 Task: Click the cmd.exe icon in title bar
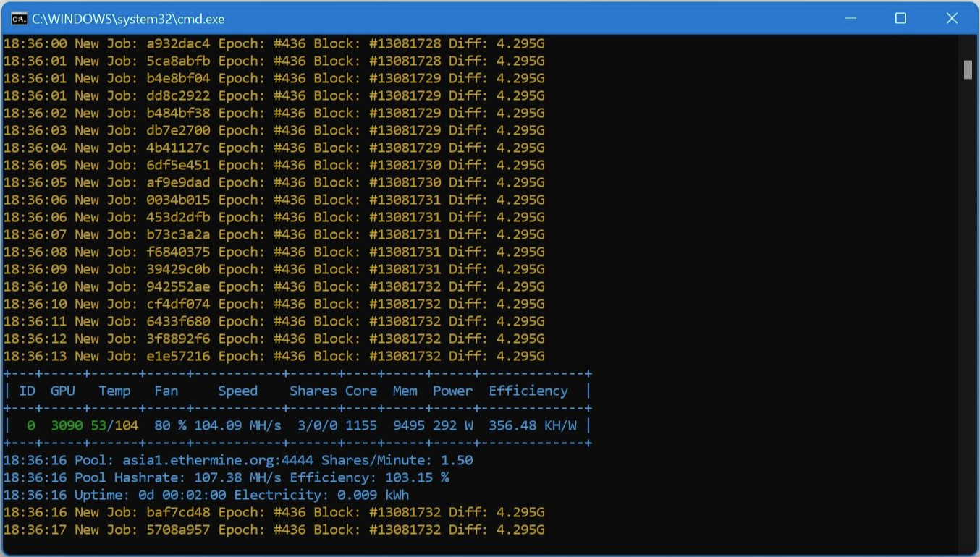pos(20,18)
